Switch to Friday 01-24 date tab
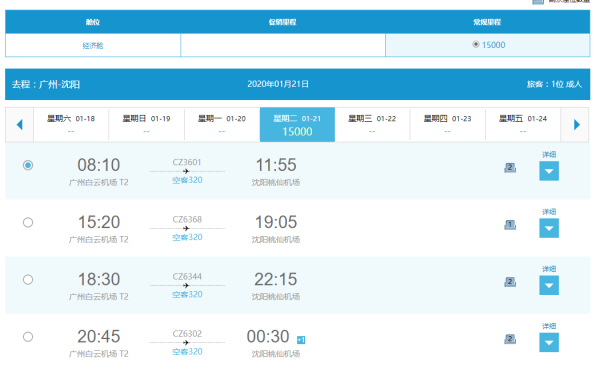 point(523,125)
